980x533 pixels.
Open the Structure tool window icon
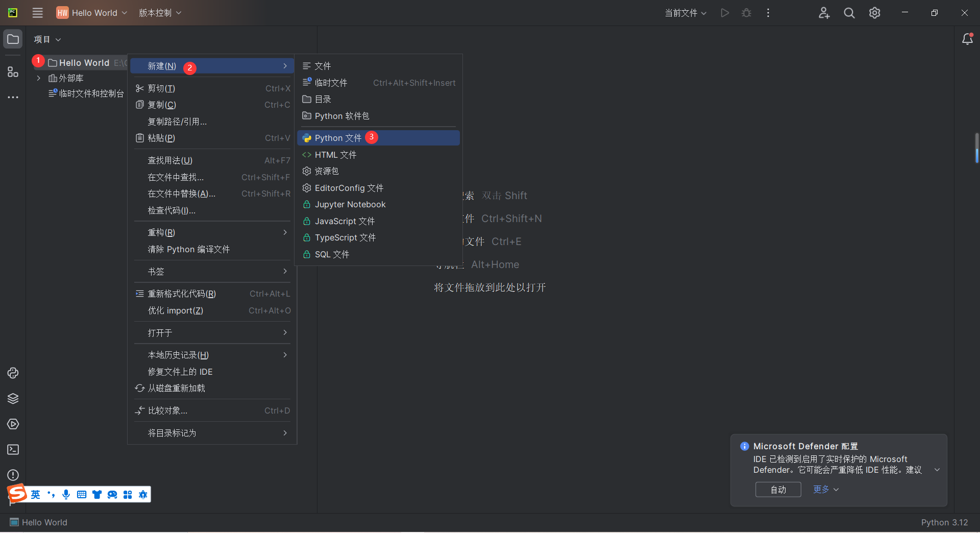click(x=13, y=72)
